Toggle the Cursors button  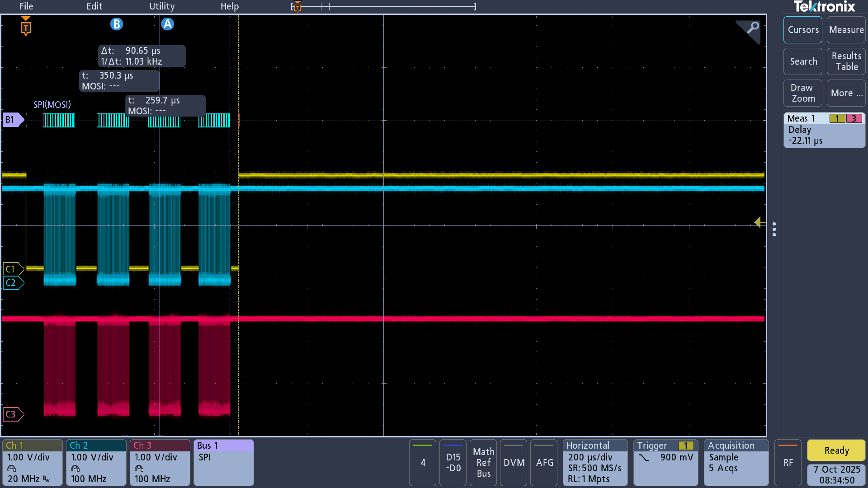click(x=803, y=30)
